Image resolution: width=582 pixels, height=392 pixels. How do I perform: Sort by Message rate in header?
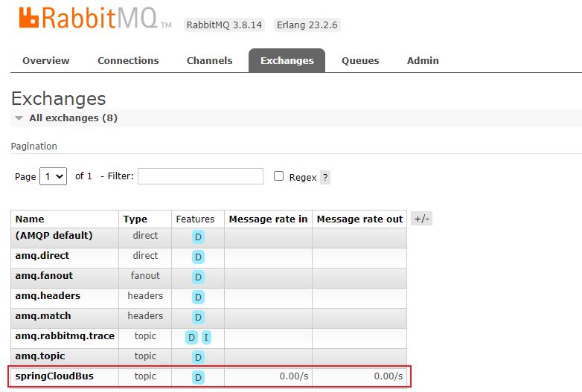tap(268, 219)
